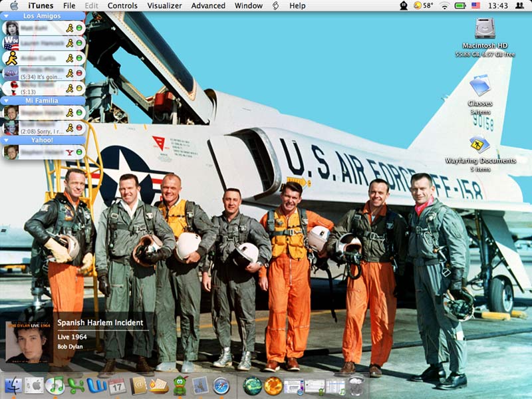Click the Wi-Fi status menu icon
This screenshot has height=399, width=532.
(444, 5)
